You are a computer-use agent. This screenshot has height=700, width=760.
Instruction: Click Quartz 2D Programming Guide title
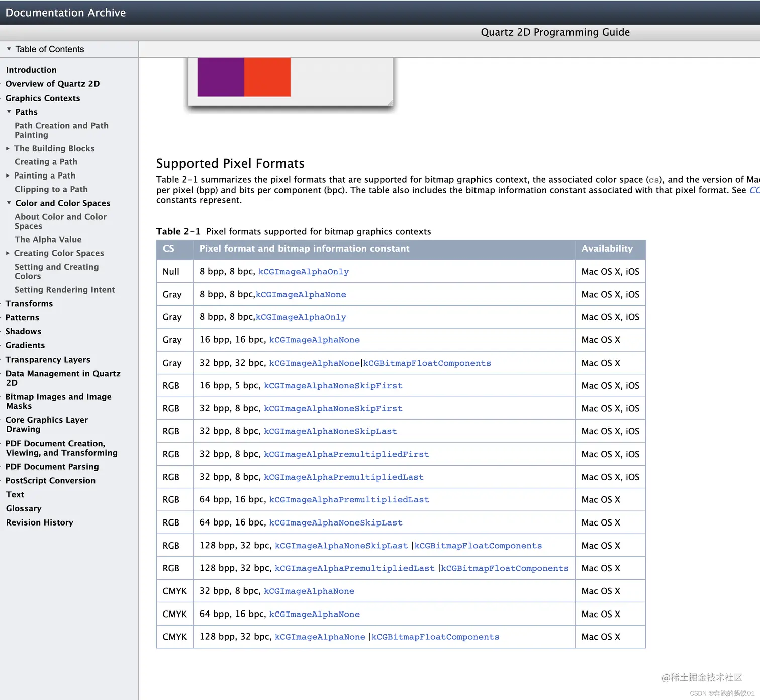[555, 32]
